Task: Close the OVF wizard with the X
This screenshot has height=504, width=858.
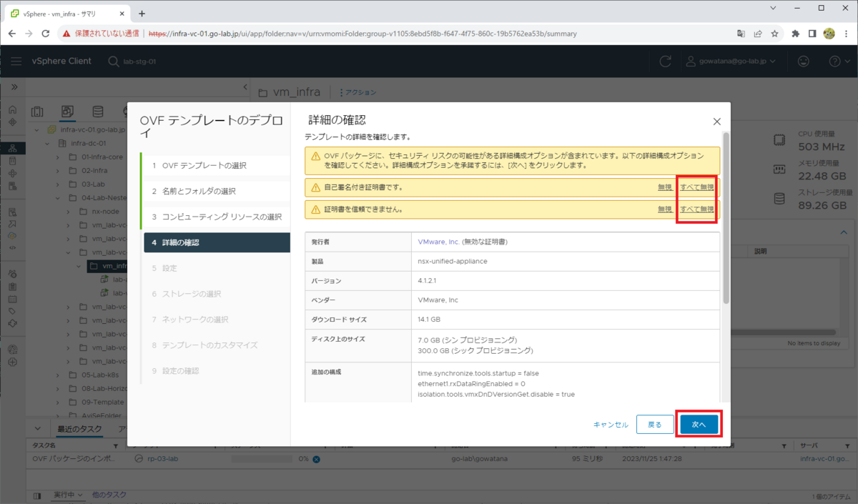Action: [x=717, y=122]
